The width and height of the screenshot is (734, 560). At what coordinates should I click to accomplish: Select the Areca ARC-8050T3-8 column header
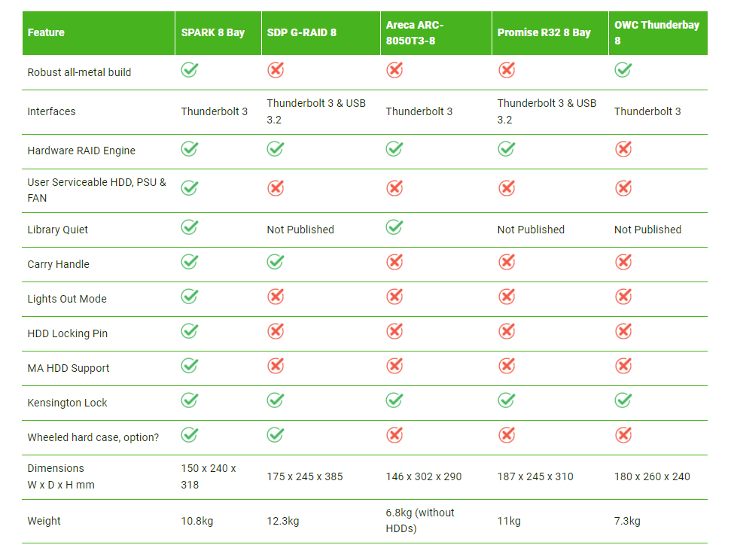point(437,33)
